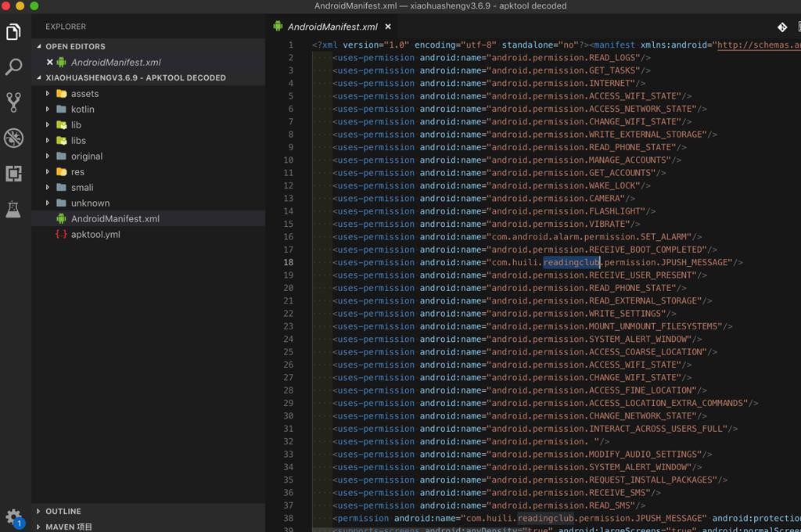801x532 pixels.
Task: Open the Test beaker view icon
Action: pos(13,209)
